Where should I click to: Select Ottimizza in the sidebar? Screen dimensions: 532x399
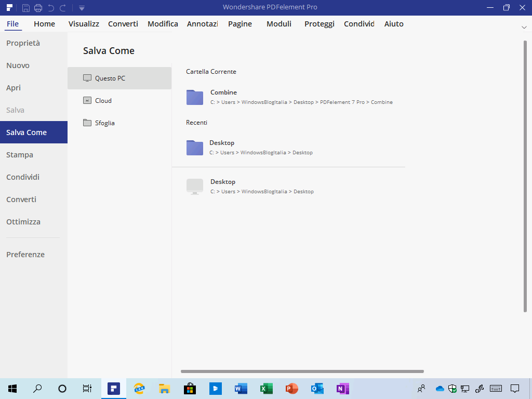(34, 222)
